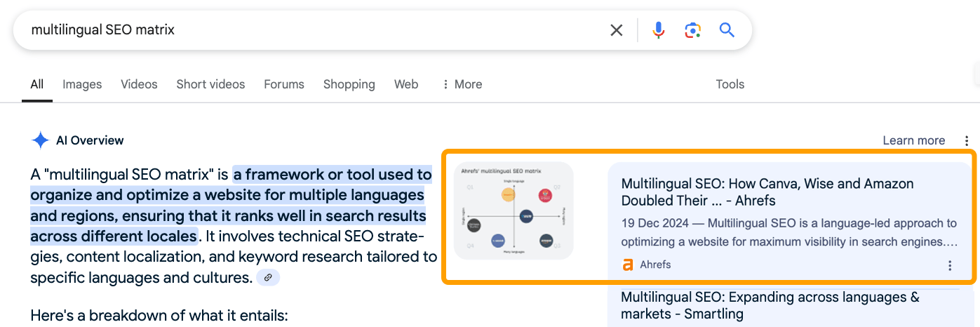Switch to the Videos tab
980x327 pixels.
coord(139,84)
